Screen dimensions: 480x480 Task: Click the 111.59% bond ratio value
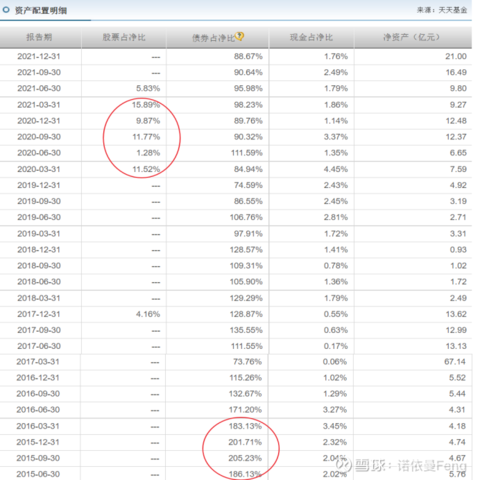[x=247, y=153]
